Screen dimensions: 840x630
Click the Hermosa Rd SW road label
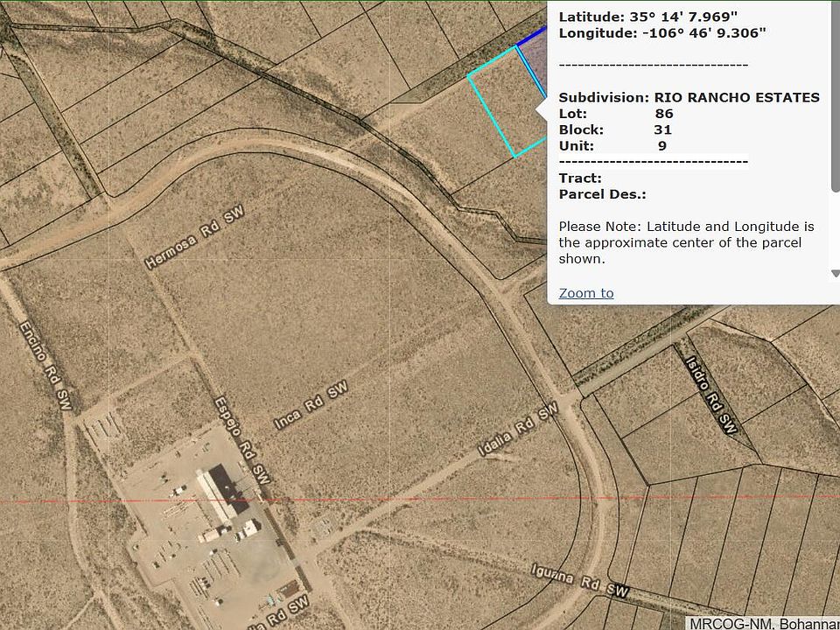click(193, 238)
